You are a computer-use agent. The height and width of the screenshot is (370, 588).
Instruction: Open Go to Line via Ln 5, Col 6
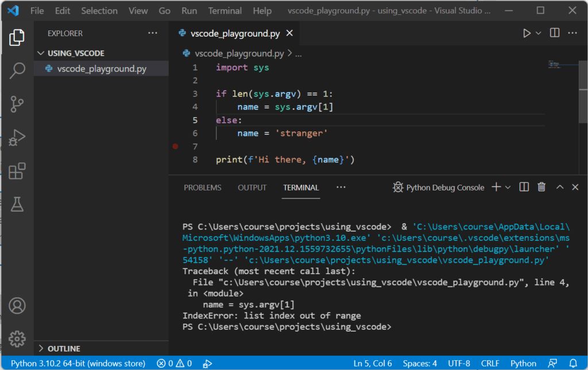tap(372, 363)
